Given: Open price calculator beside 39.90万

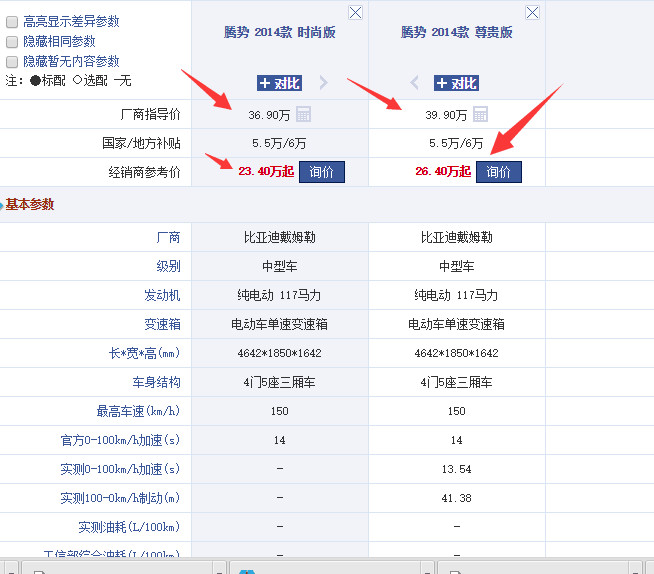Looking at the screenshot, I should click(480, 114).
